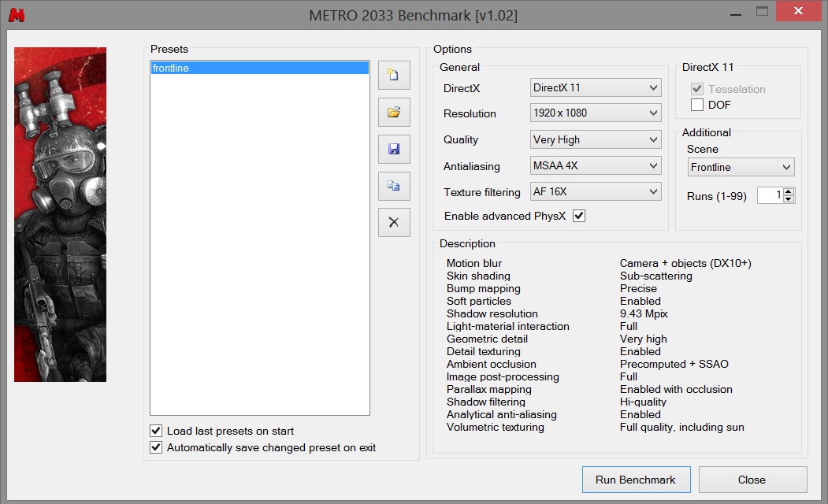Click the 'Analytical anti-aliasing' label
828x504 pixels.
pyautogui.click(x=502, y=414)
